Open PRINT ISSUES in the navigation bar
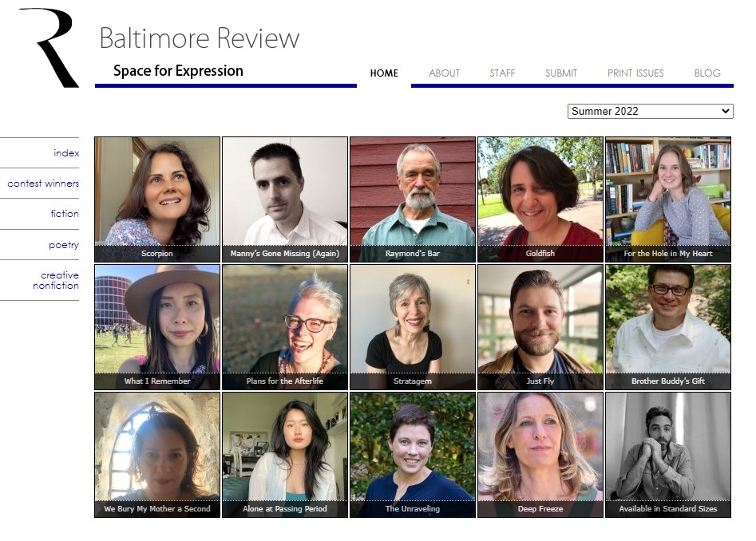This screenshot has height=541, width=756. 635,73
